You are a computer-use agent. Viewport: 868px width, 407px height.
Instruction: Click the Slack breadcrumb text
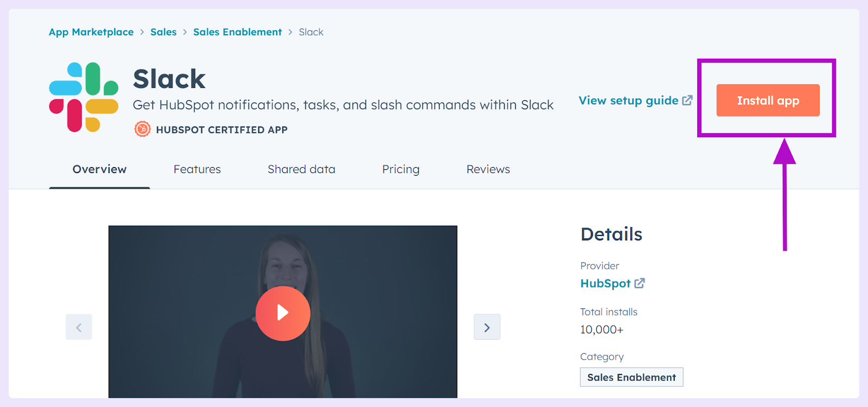pyautogui.click(x=311, y=32)
